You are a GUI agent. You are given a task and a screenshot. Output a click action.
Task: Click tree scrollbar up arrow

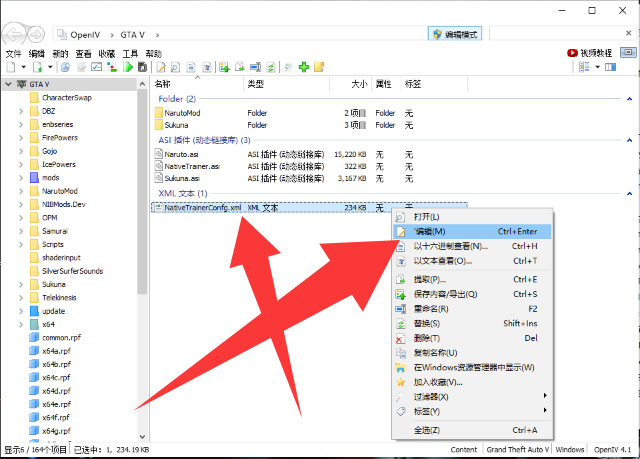click(x=142, y=84)
